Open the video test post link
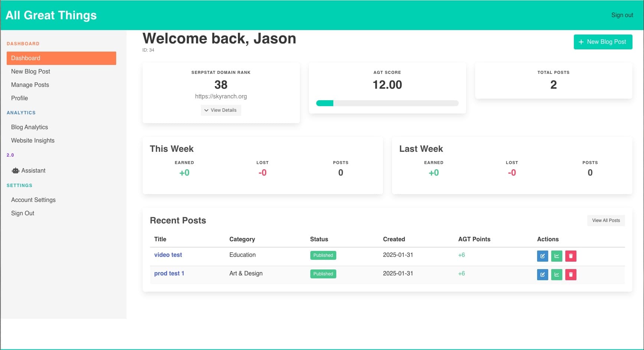 pos(168,255)
